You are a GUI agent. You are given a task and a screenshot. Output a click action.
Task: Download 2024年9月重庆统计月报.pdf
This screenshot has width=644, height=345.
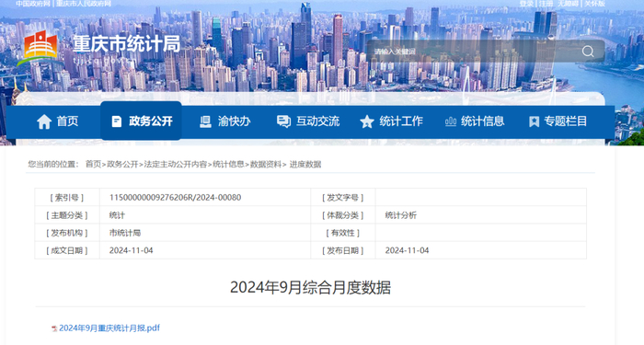(109, 328)
